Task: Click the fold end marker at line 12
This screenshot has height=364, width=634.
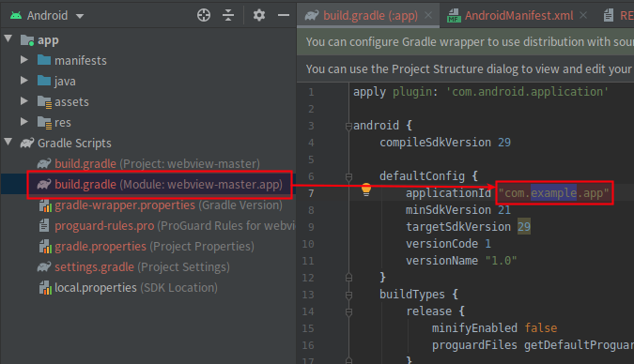Action: click(348, 278)
